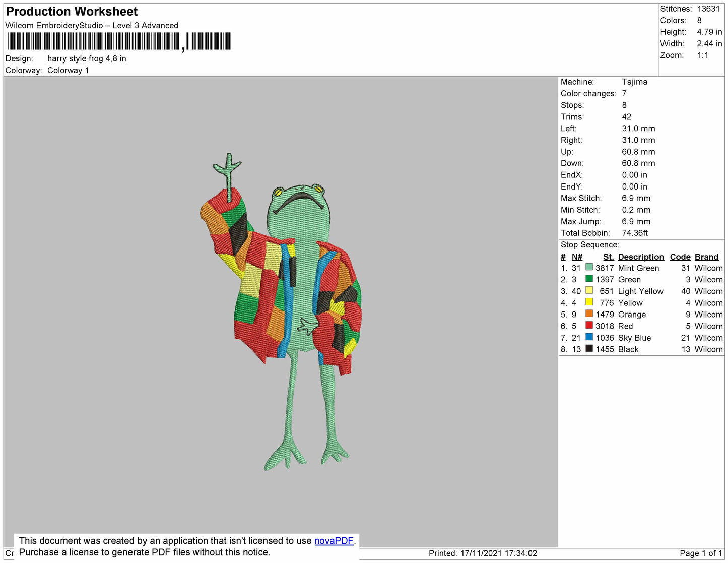Click the 'Production Worksheet' title
Image resolution: width=728 pixels, height=563 pixels.
click(72, 12)
